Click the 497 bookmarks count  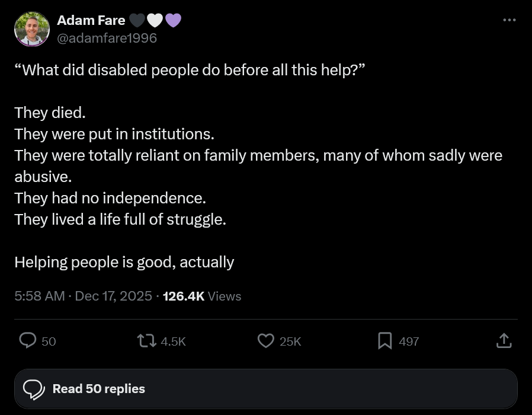tap(409, 341)
